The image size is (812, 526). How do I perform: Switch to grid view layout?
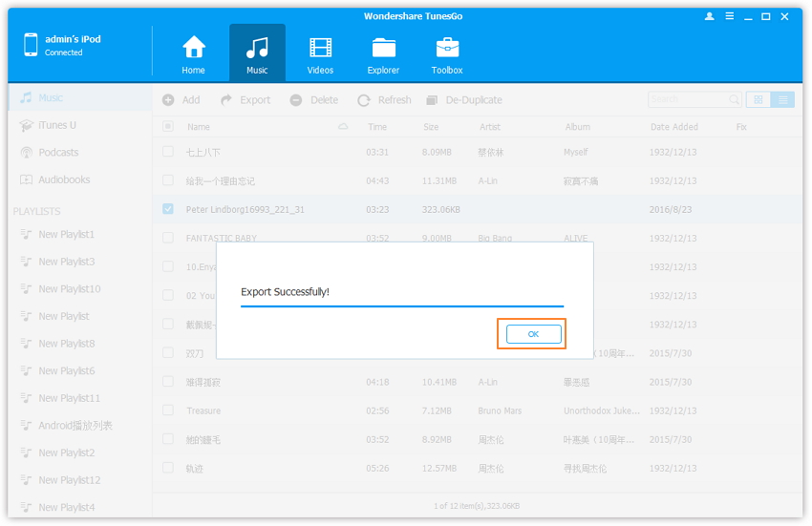coord(759,99)
